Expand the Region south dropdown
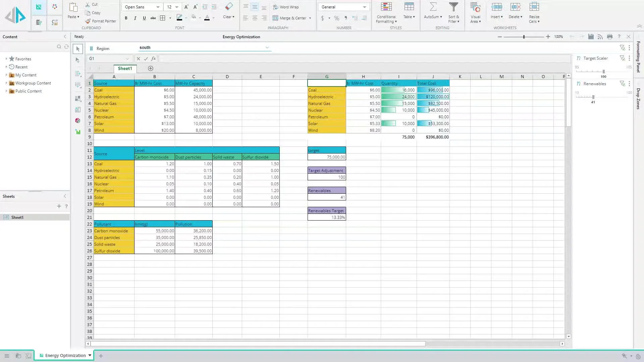This screenshot has height=362, width=644. 267,48
